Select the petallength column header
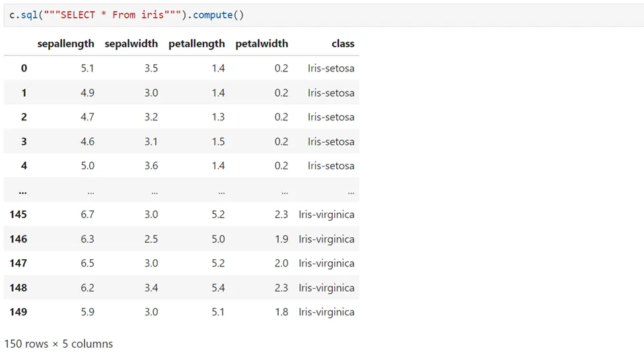Screen dimensions: 644x353 [x=197, y=44]
